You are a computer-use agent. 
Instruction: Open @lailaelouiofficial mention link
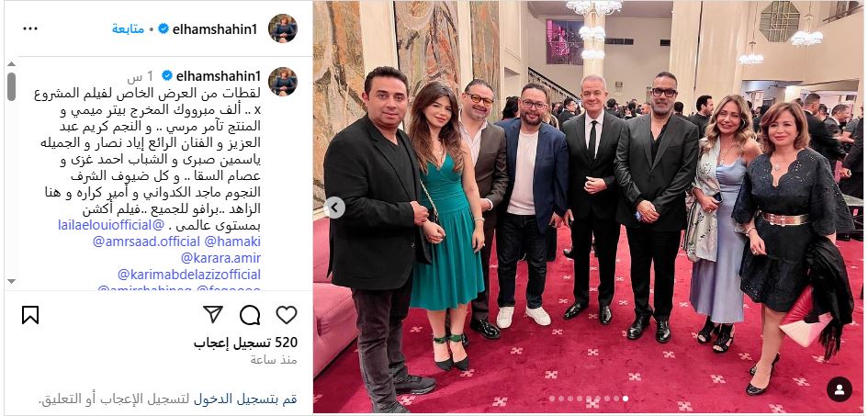(x=109, y=225)
